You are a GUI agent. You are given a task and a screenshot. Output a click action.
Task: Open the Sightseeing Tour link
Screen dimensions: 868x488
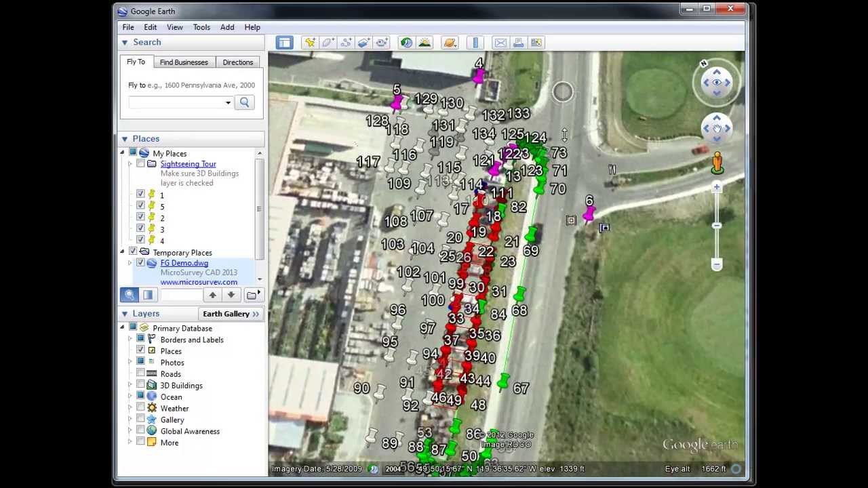tap(188, 164)
